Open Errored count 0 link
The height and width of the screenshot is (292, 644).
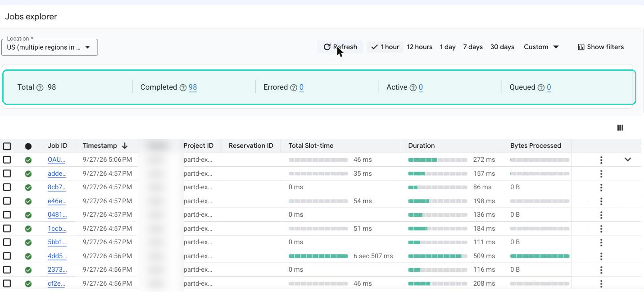(x=301, y=87)
